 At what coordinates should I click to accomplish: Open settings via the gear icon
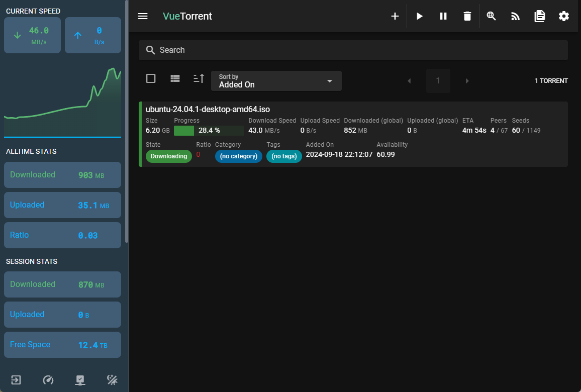point(564,16)
